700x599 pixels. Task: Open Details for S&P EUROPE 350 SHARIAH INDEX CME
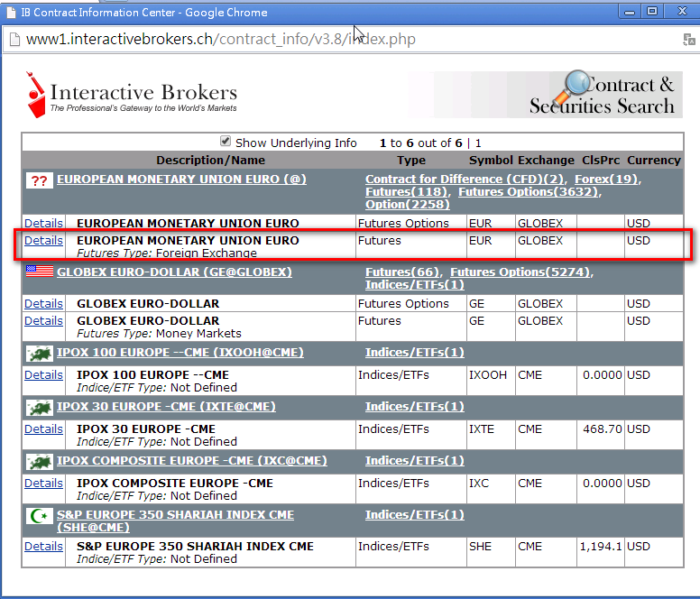(x=43, y=547)
